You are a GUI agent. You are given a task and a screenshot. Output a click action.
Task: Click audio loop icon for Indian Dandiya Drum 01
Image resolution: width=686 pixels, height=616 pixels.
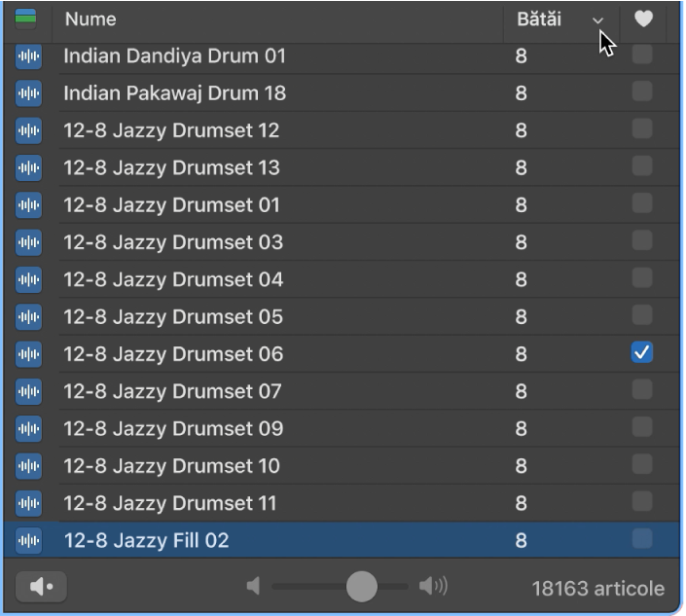(29, 56)
